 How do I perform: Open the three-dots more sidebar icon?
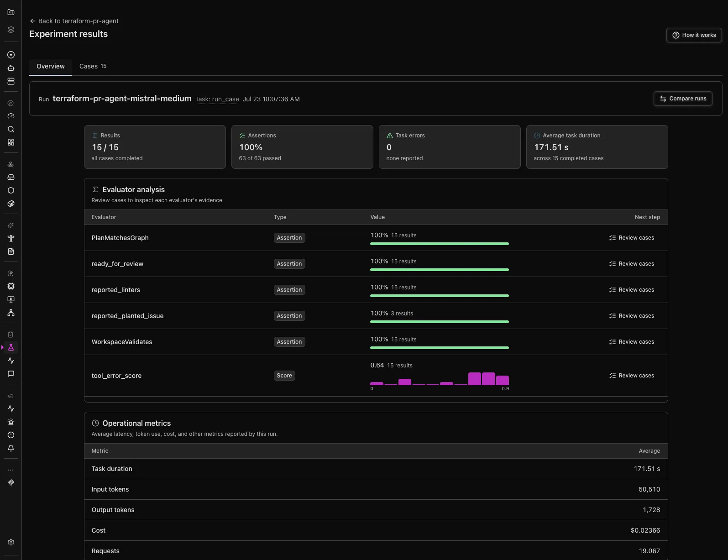pos(11,470)
